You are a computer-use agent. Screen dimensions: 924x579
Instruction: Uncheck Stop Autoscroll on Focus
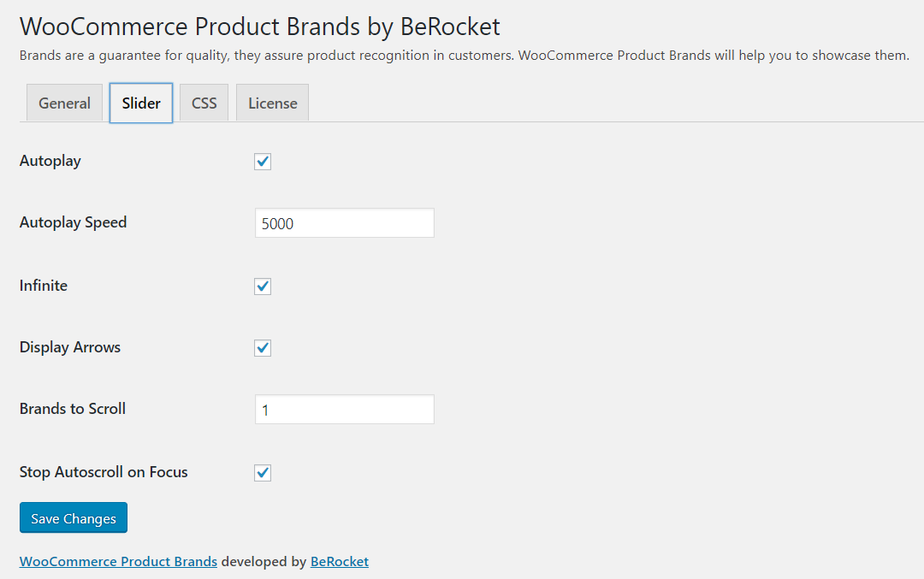[x=263, y=473]
